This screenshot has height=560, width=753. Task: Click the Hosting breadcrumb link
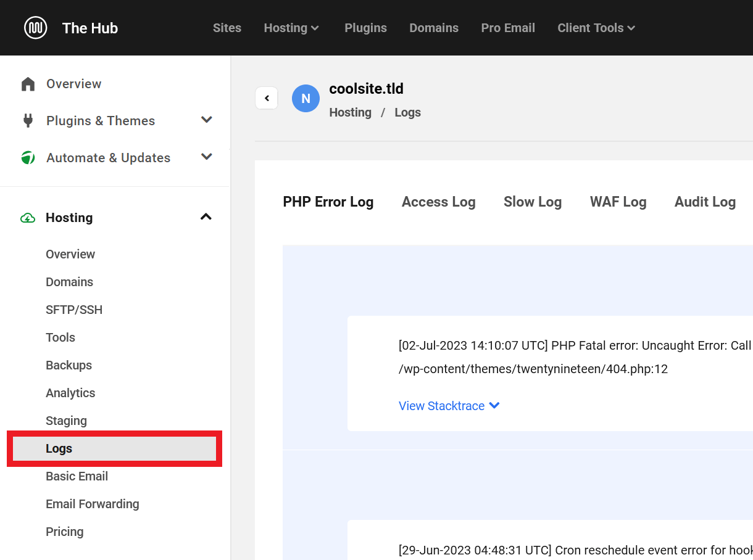[x=350, y=112]
